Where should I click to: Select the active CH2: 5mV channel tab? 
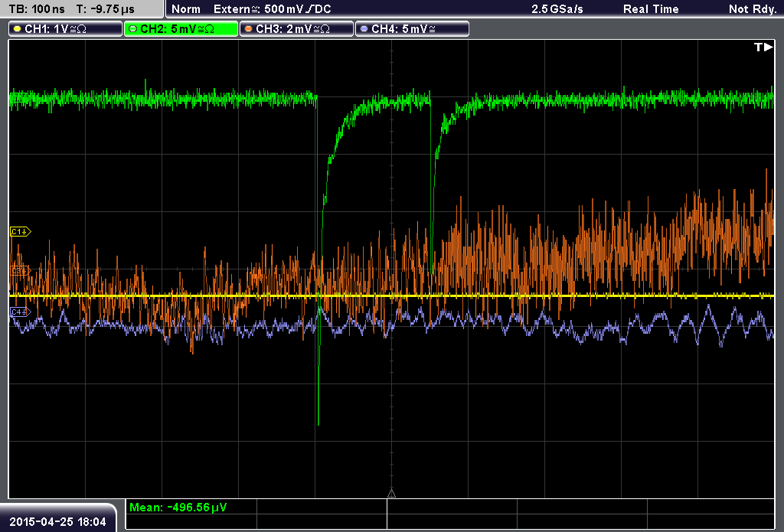click(181, 29)
